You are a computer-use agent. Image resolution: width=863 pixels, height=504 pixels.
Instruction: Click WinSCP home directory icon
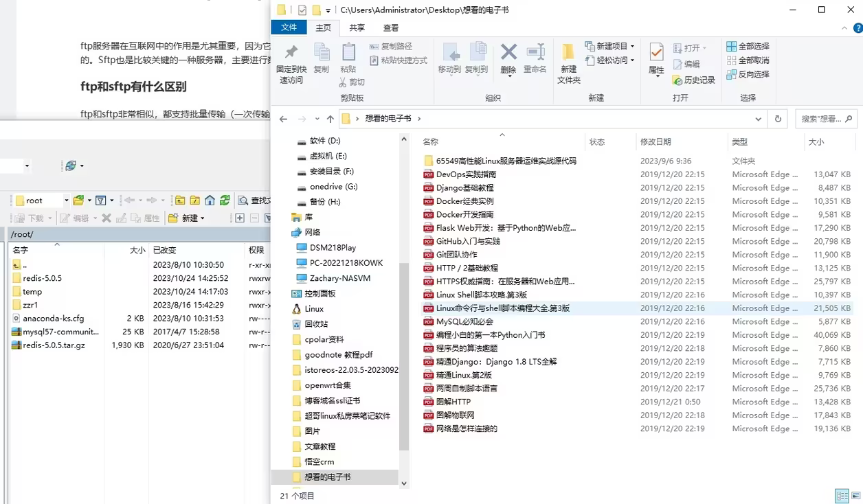point(210,201)
